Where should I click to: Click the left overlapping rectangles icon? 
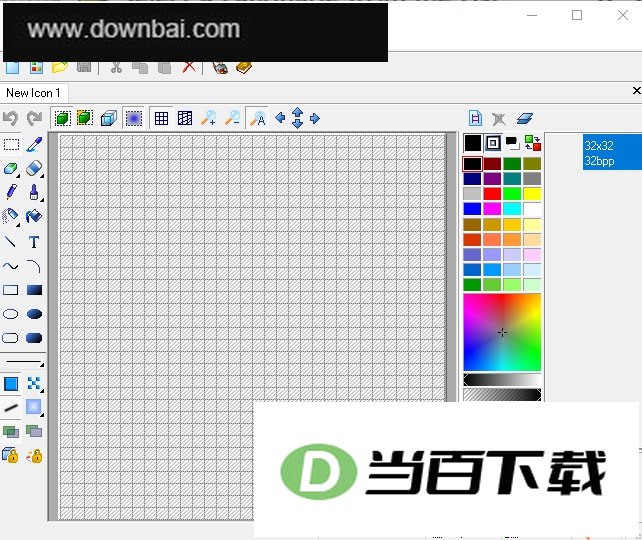coord(11,431)
